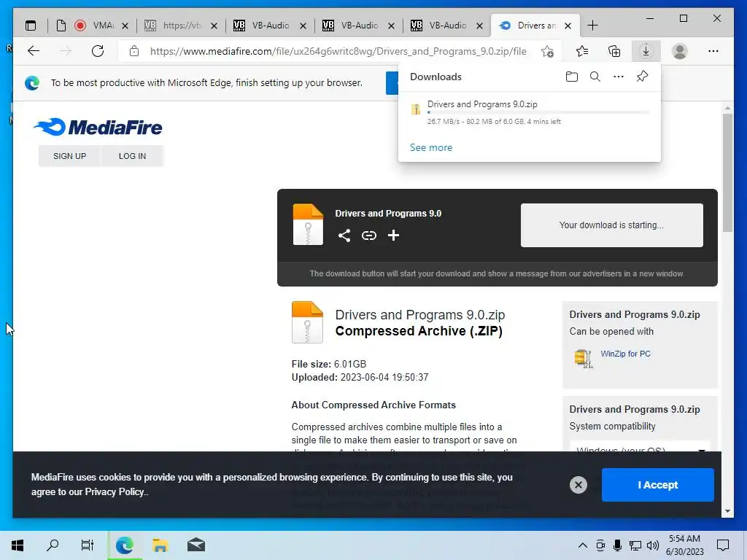Image resolution: width=747 pixels, height=560 pixels.
Task: Open taskbar search
Action: 53,545
